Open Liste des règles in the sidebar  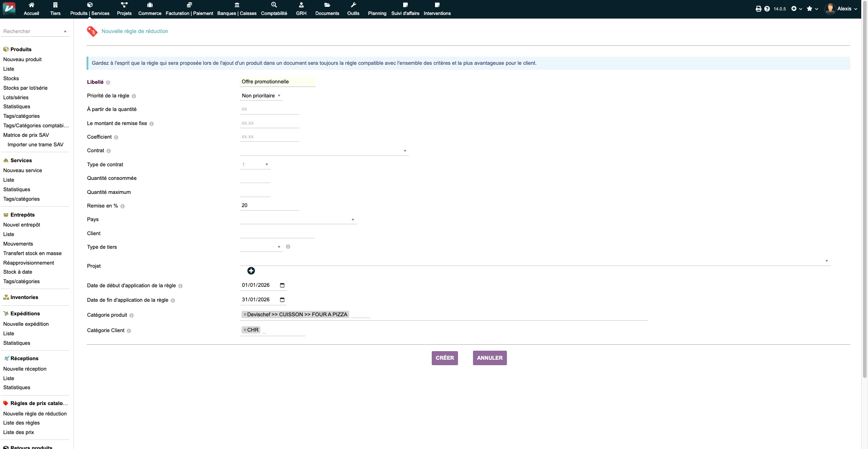(x=21, y=423)
